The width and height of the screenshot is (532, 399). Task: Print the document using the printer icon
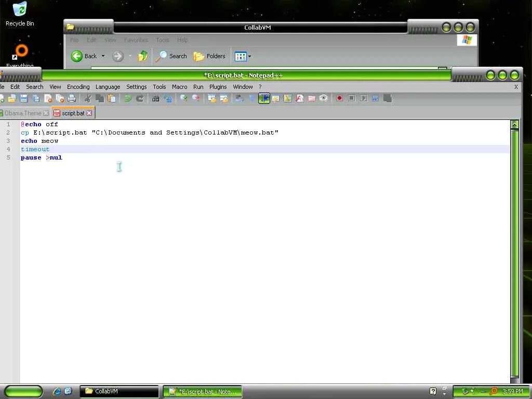(72, 98)
